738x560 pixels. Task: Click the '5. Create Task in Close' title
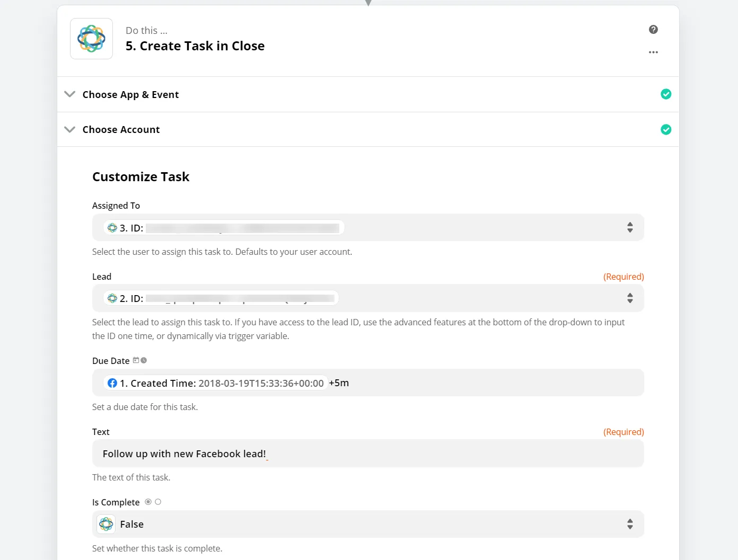pos(195,46)
